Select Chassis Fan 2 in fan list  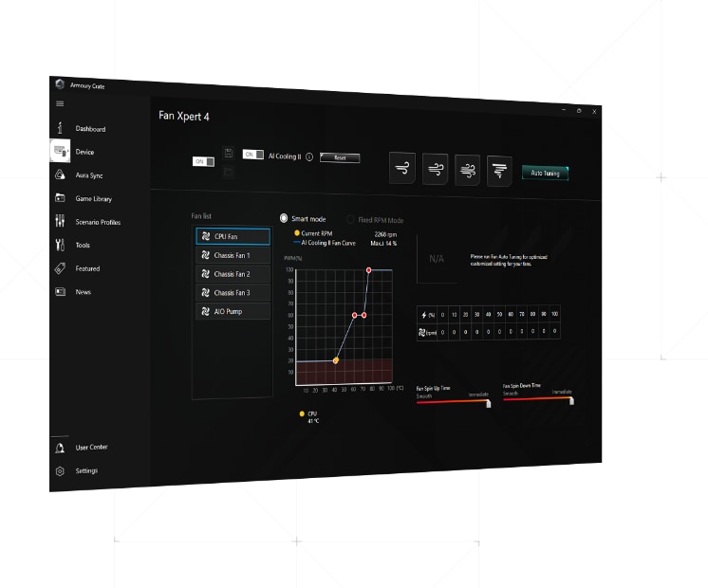233,274
